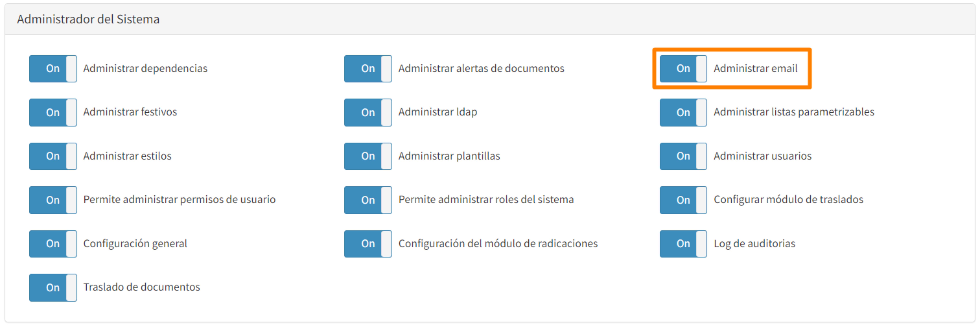Toggle Administrar alertas de documentos switch
The width and height of the screenshot is (980, 325).
point(368,68)
